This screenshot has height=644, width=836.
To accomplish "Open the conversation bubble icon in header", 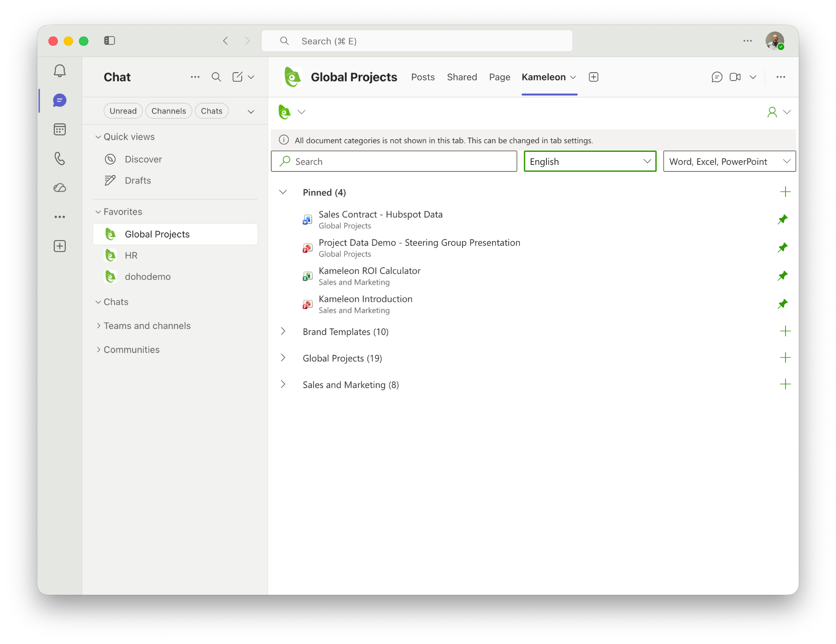I will [x=717, y=77].
